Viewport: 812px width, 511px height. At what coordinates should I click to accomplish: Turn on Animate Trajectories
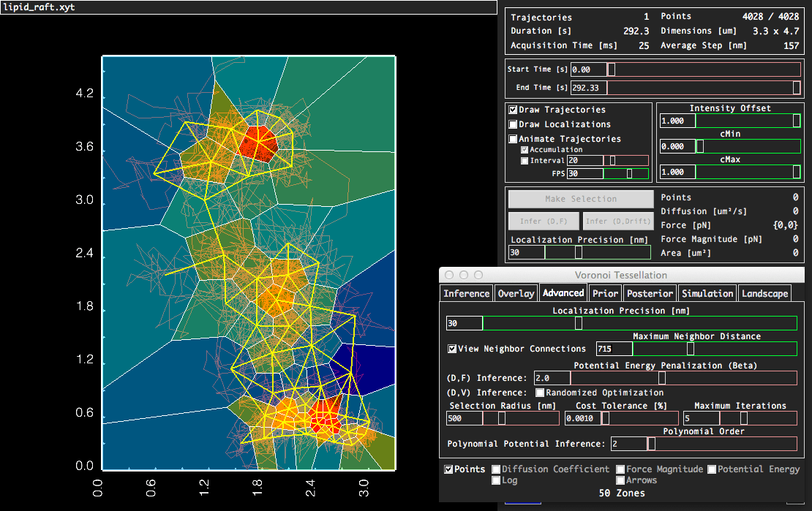pos(514,139)
